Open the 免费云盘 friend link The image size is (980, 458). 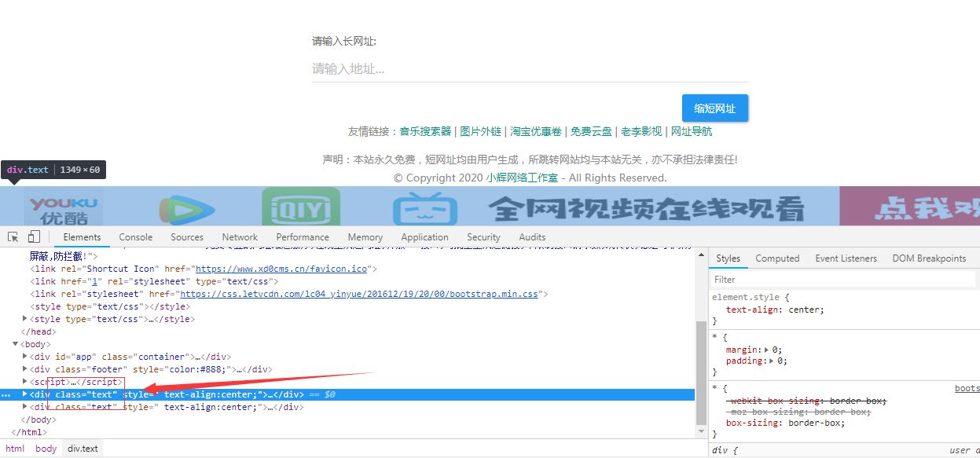pyautogui.click(x=591, y=131)
